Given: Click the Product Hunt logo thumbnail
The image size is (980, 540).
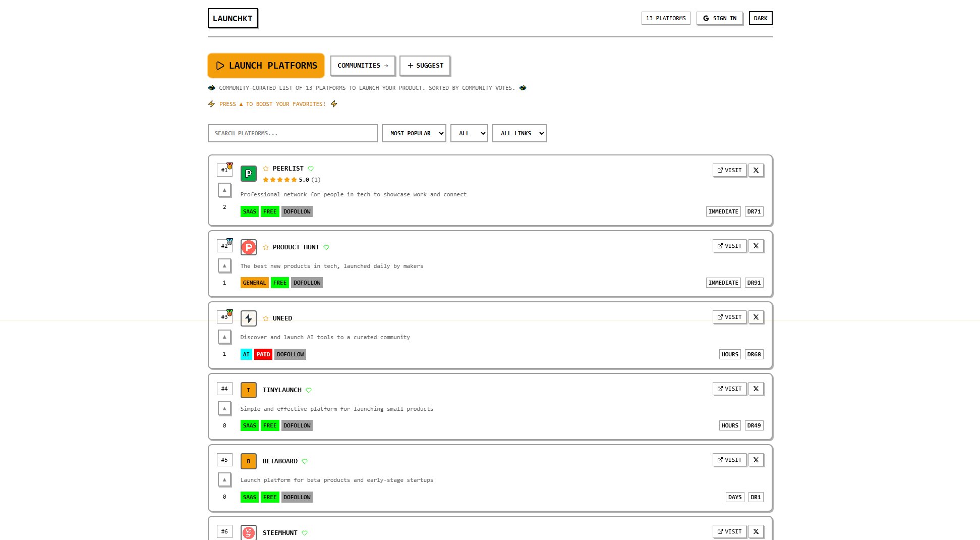Looking at the screenshot, I should [249, 247].
